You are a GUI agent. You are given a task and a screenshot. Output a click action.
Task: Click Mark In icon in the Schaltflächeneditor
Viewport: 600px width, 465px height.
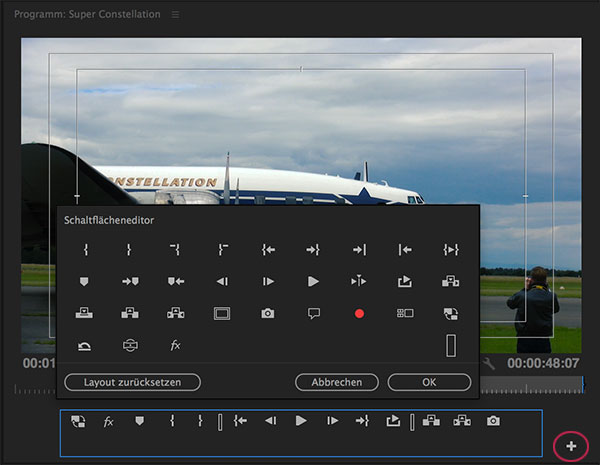click(x=84, y=249)
